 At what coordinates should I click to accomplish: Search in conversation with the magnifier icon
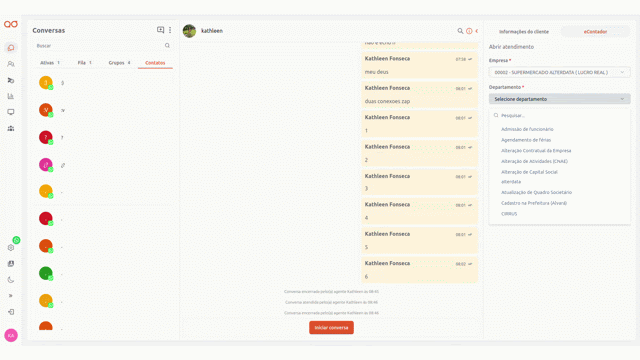(x=460, y=31)
